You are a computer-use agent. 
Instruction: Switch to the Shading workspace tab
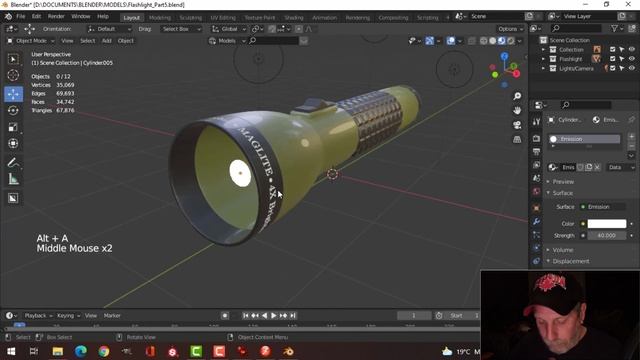pos(294,18)
